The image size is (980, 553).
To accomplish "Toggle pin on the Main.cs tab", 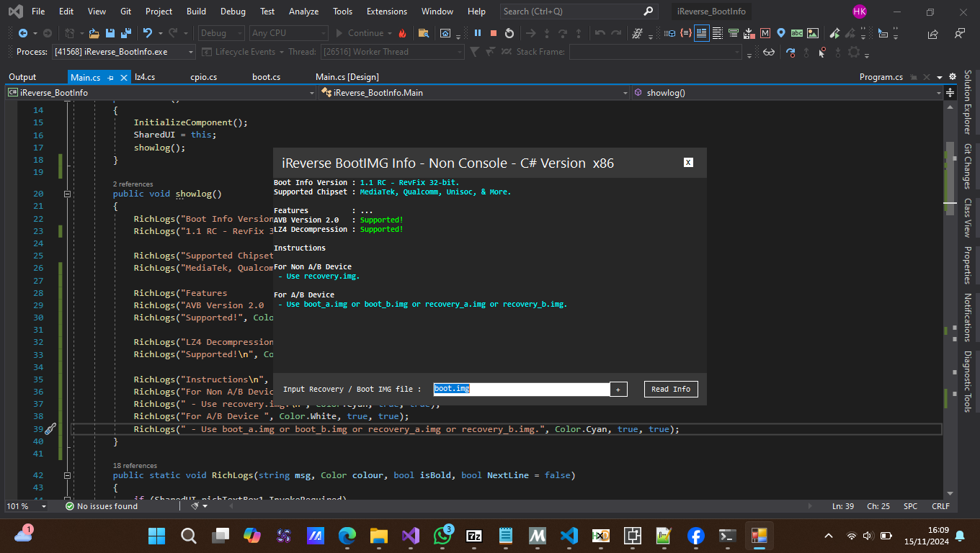I will click(111, 77).
